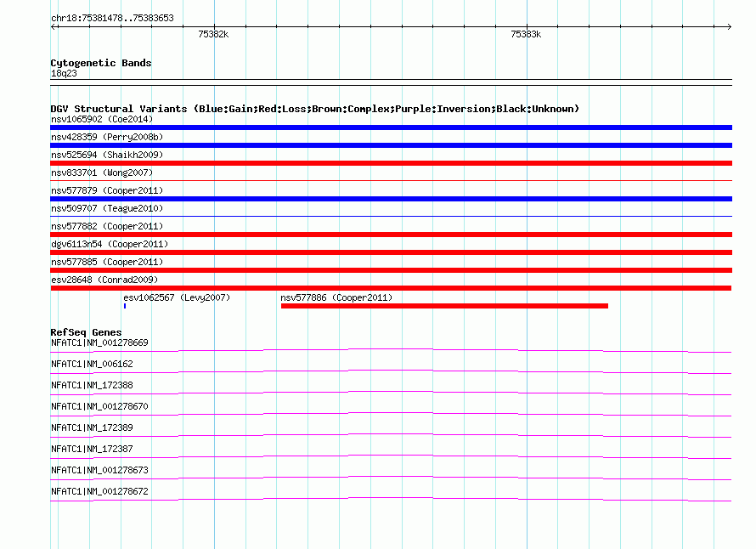This screenshot has width=756, height=549.
Task: Open variant nsv428359 (Perry2008b) label
Action: pos(107,137)
